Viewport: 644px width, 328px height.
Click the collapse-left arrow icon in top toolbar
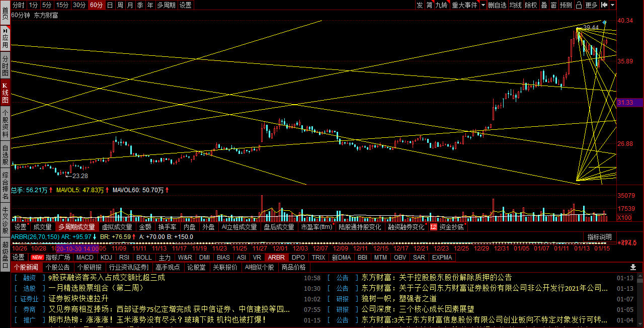tap(604, 5)
